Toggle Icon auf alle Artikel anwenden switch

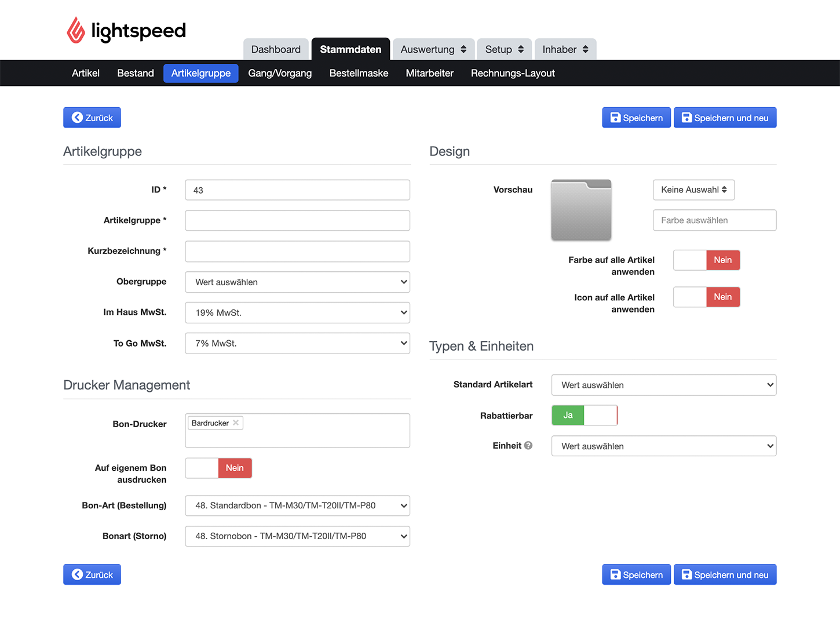[706, 297]
